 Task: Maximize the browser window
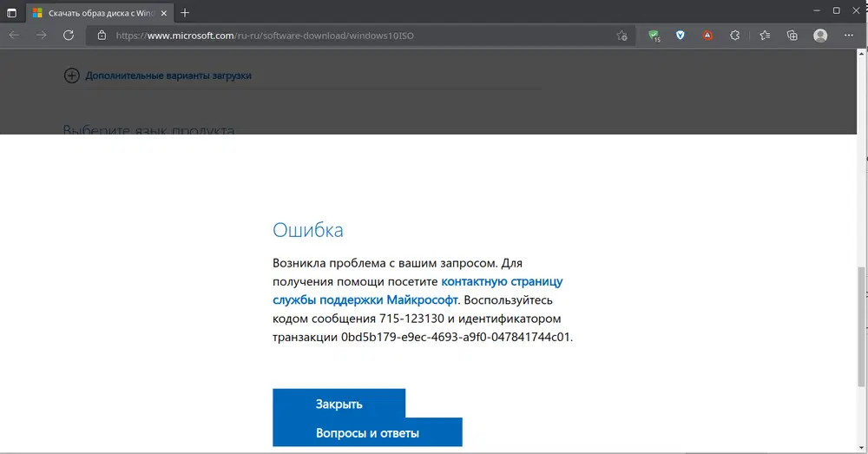click(837, 10)
